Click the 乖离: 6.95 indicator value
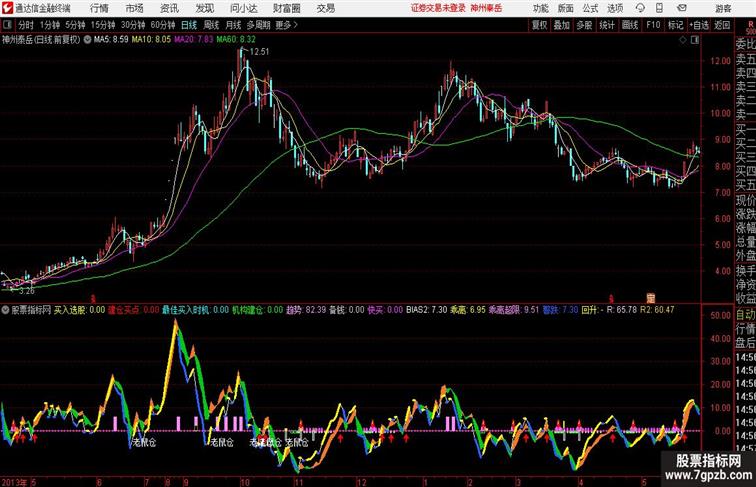756x487 pixels. point(468,310)
